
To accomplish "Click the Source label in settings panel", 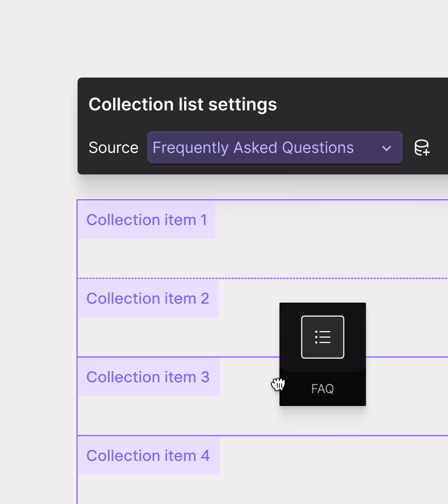I will 113,148.
